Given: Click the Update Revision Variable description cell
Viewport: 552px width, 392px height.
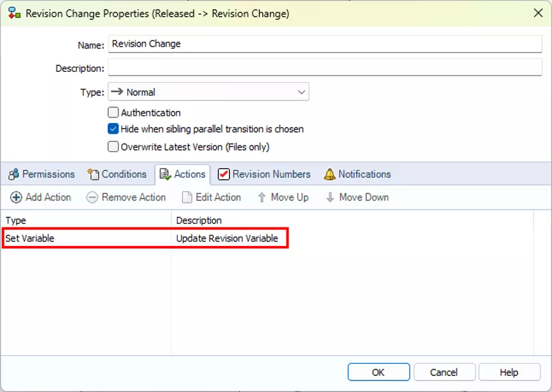Looking at the screenshot, I should [227, 238].
